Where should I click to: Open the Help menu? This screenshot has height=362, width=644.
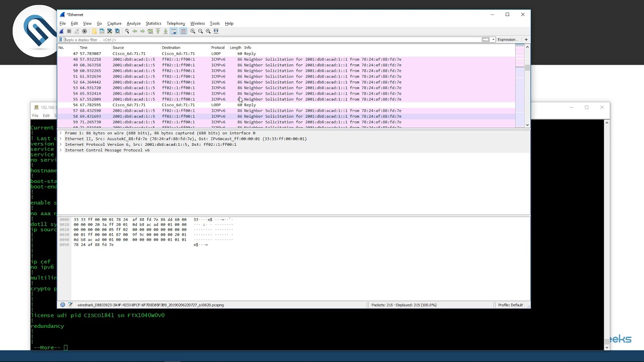(x=229, y=24)
